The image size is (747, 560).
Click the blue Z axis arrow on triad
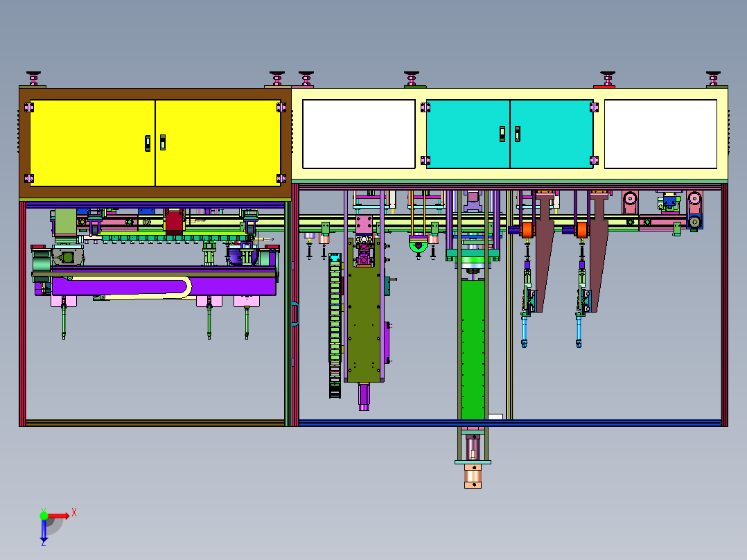pyautogui.click(x=44, y=530)
